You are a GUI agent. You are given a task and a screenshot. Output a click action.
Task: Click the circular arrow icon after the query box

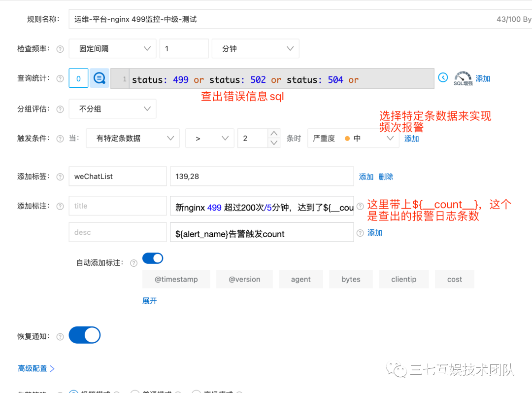pos(443,77)
